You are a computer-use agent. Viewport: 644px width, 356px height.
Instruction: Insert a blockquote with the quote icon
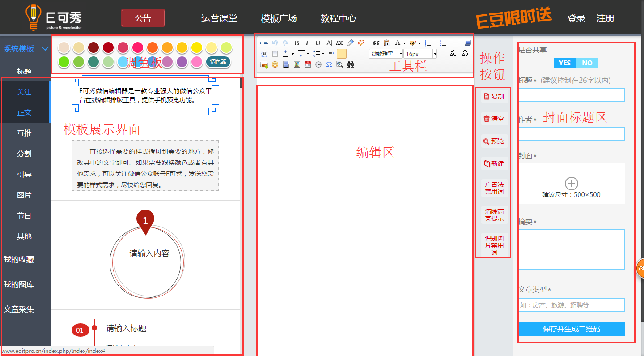coord(376,43)
